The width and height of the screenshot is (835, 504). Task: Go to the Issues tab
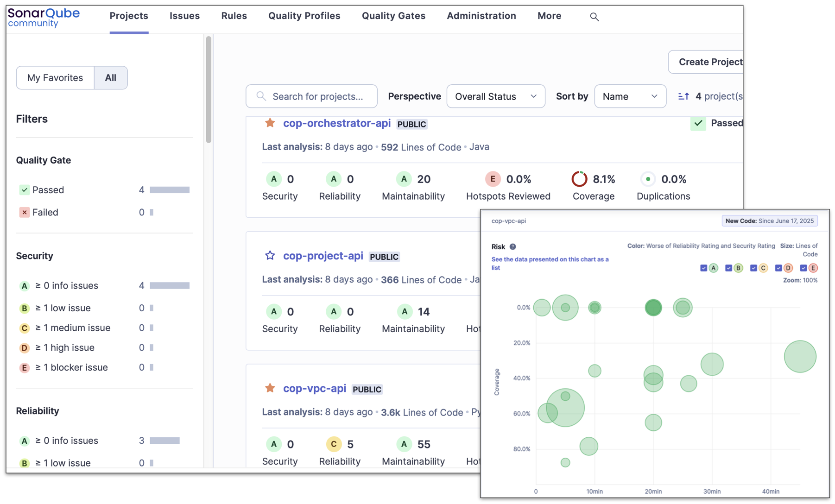(184, 16)
